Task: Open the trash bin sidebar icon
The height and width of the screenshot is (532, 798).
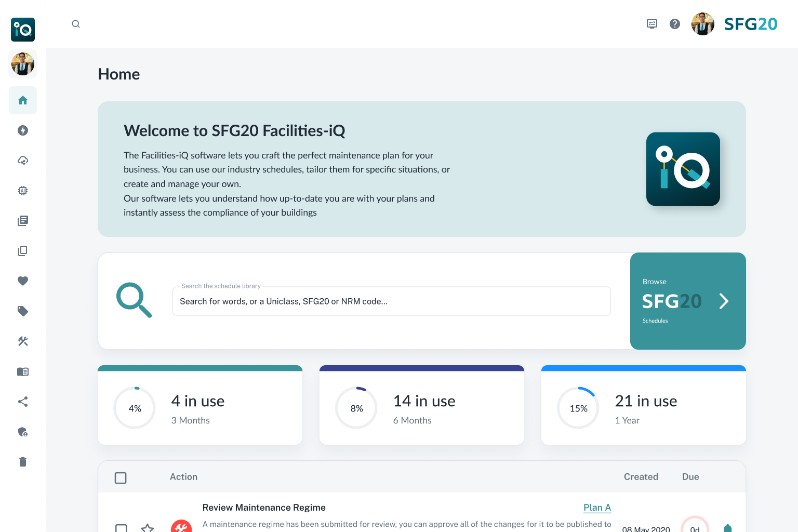Action: click(23, 462)
